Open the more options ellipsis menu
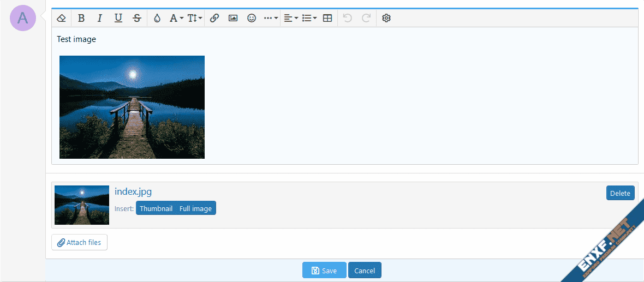This screenshot has width=644, height=282. tap(271, 18)
